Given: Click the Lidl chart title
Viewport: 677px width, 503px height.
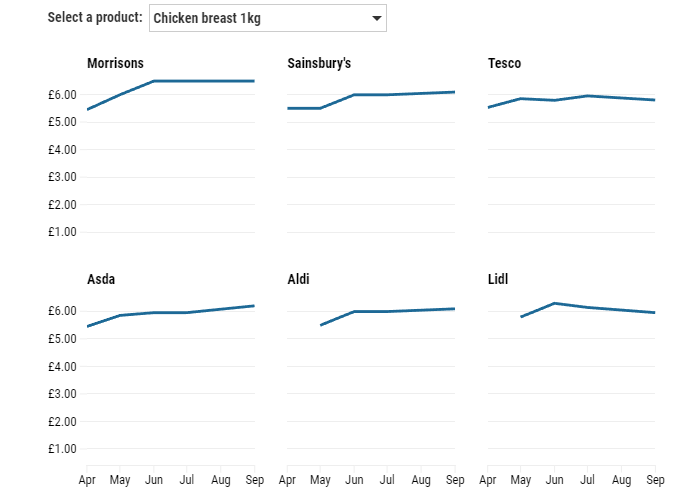Looking at the screenshot, I should tap(498, 279).
